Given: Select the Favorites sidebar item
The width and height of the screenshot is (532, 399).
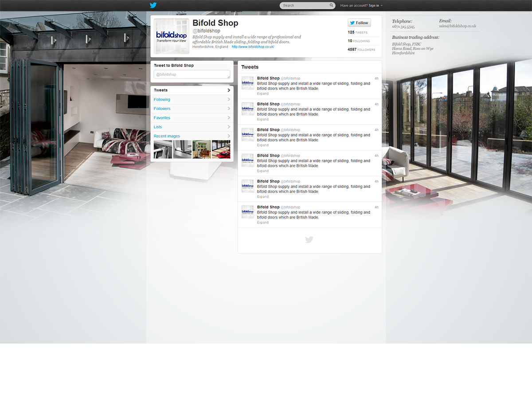Looking at the screenshot, I should coord(192,117).
